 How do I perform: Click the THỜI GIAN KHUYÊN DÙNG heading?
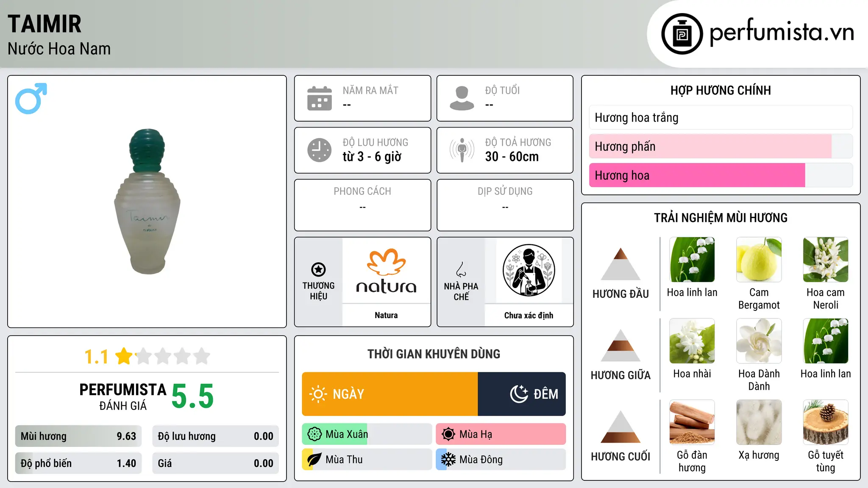[x=434, y=354]
